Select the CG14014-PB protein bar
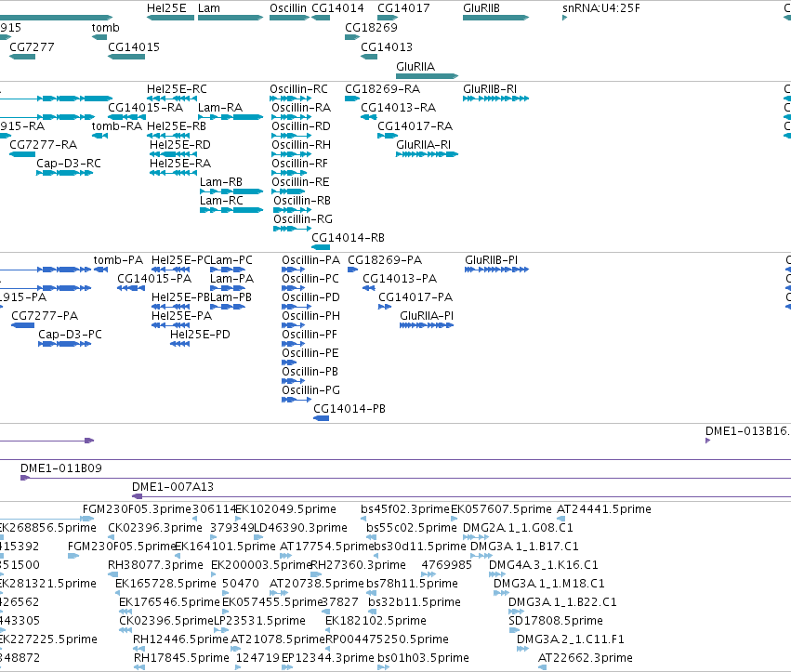This screenshot has height=672, width=791. coord(322,418)
